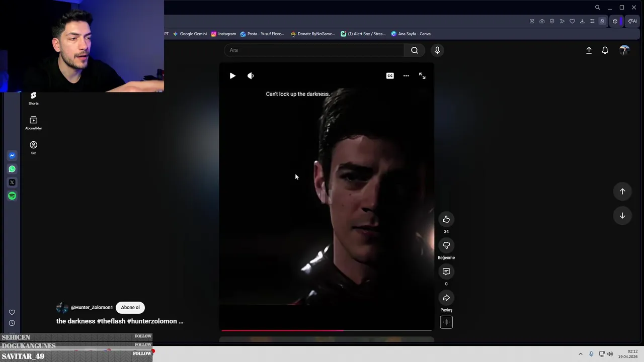
Task: Open comments for the Short
Action: click(446, 271)
